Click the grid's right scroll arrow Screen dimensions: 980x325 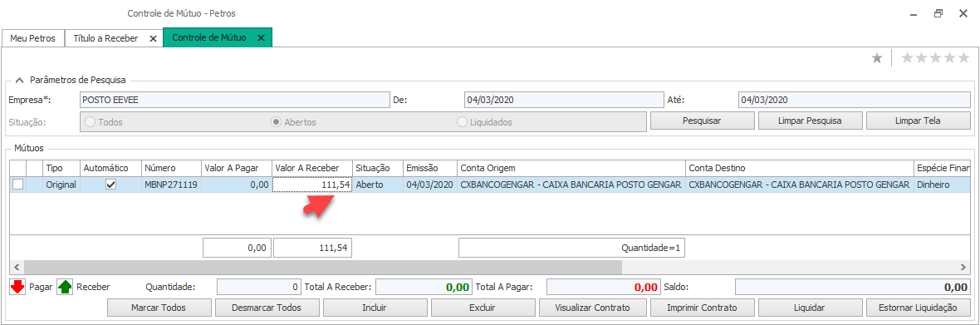pos(963,267)
